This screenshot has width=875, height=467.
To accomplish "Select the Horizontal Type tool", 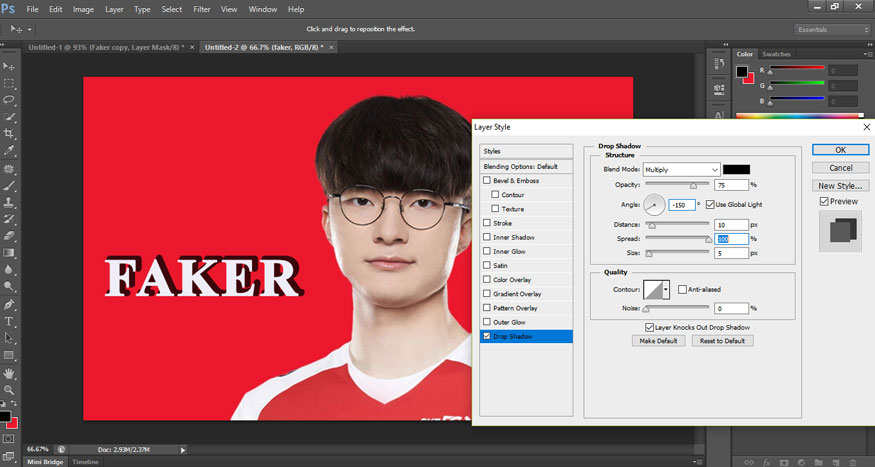I will (9, 321).
